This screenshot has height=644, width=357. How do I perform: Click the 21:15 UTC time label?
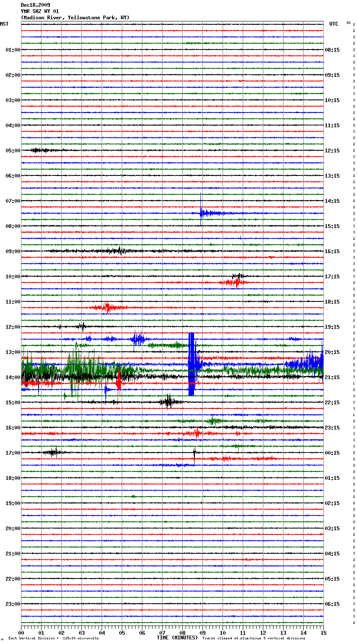[x=332, y=377]
